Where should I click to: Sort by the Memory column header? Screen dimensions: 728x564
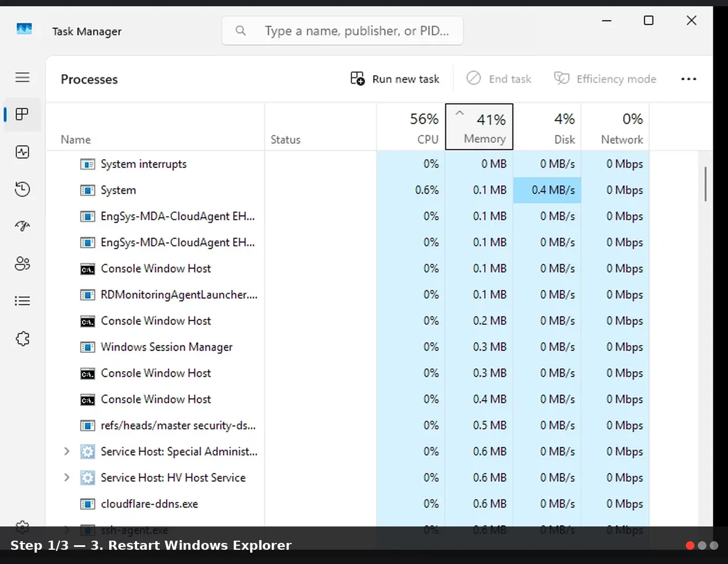tap(479, 127)
